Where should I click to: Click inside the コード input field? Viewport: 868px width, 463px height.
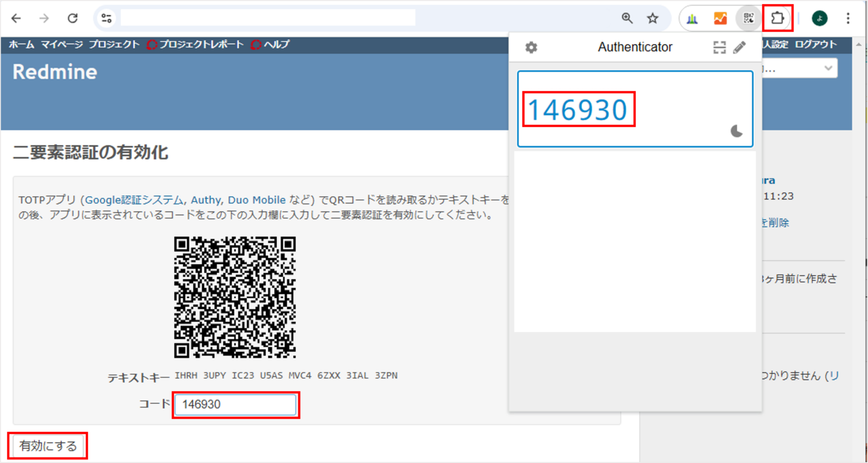(235, 405)
